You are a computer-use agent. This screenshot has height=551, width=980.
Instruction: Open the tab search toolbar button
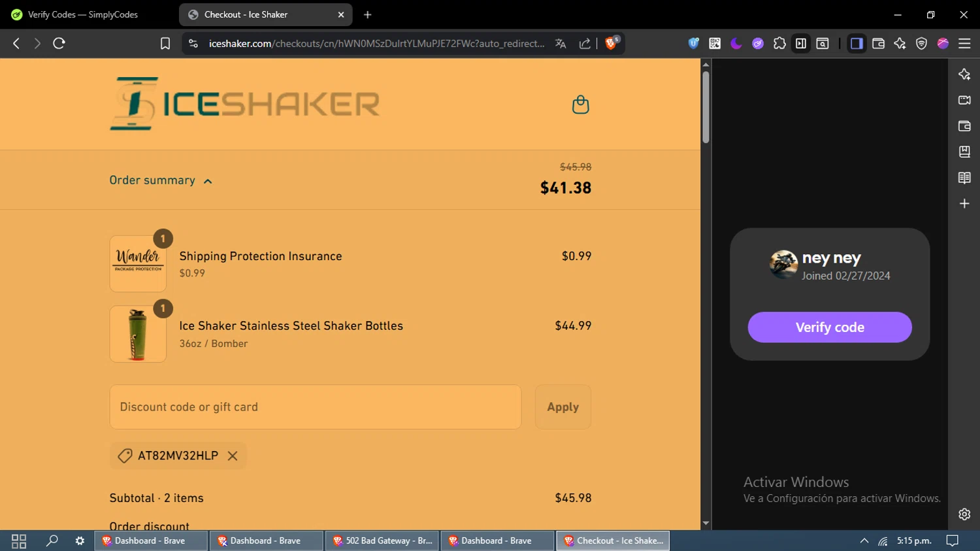(x=823, y=43)
